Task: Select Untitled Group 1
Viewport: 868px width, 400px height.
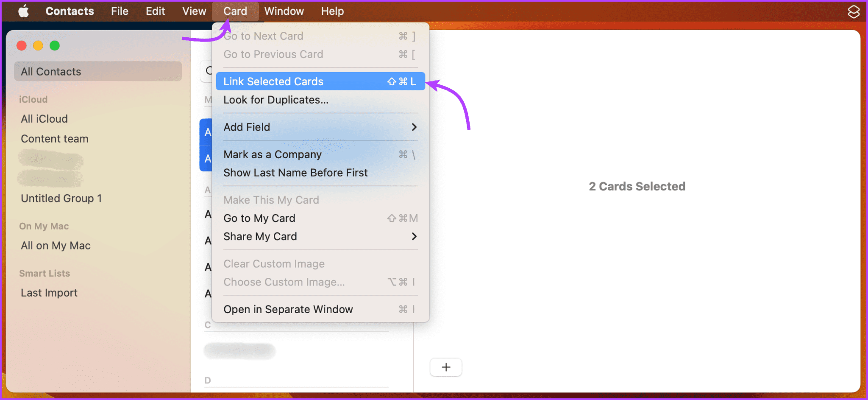Action: tap(61, 198)
